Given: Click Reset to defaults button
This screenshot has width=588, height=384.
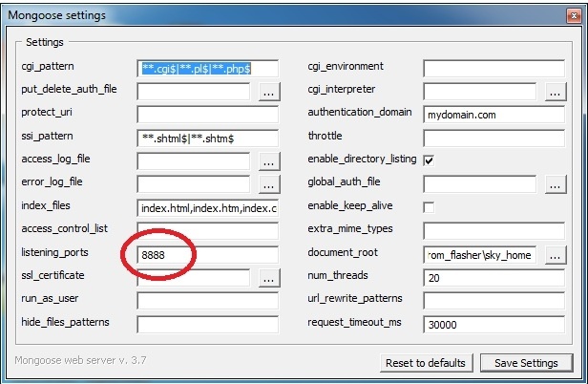Looking at the screenshot, I should tap(426, 363).
